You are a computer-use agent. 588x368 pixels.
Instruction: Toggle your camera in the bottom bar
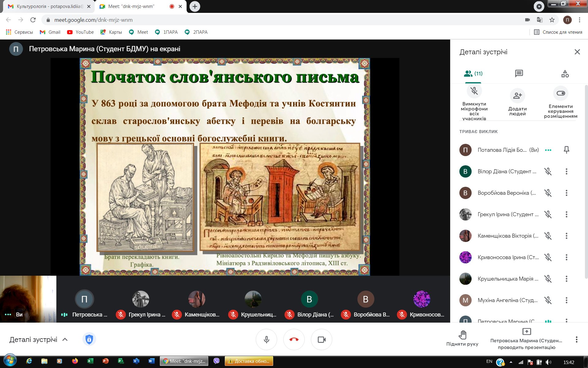pos(322,339)
